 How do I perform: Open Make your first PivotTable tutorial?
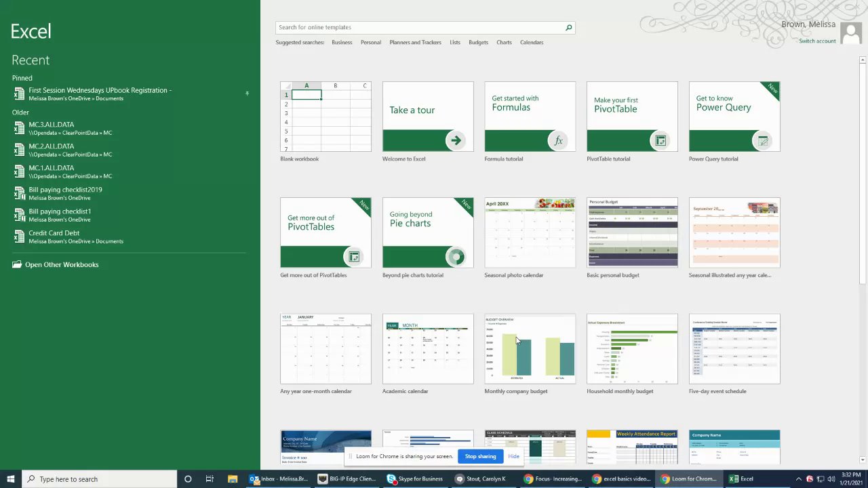[632, 117]
